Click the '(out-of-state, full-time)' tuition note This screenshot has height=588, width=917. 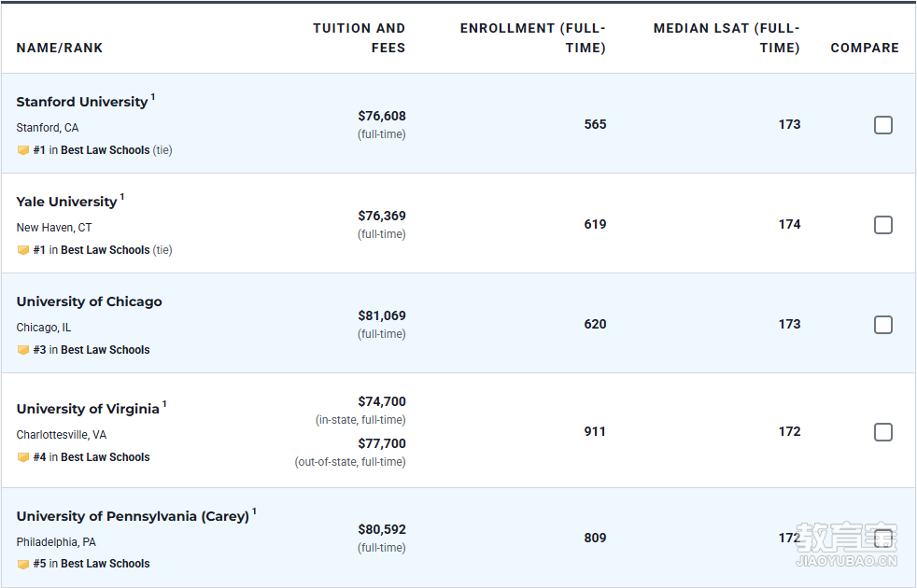pos(350,462)
